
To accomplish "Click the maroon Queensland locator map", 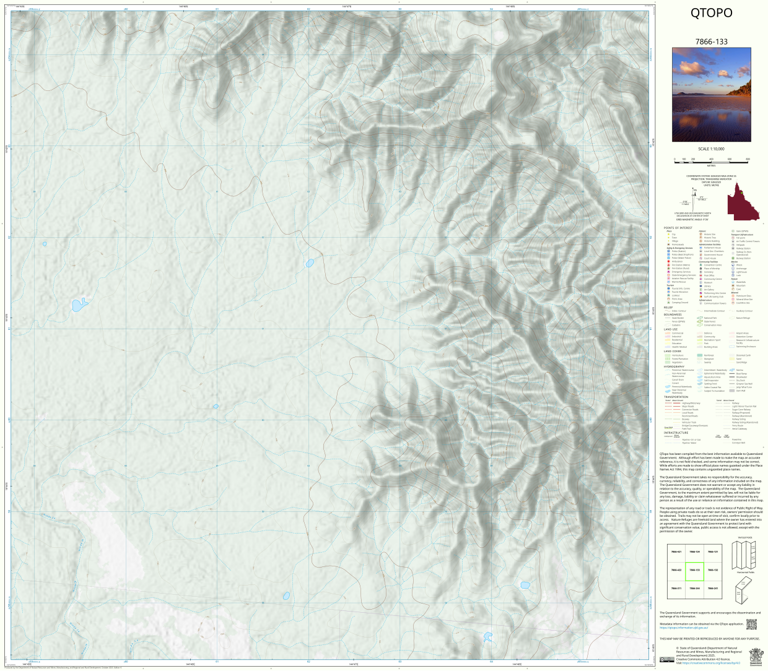I will pyautogui.click(x=743, y=202).
